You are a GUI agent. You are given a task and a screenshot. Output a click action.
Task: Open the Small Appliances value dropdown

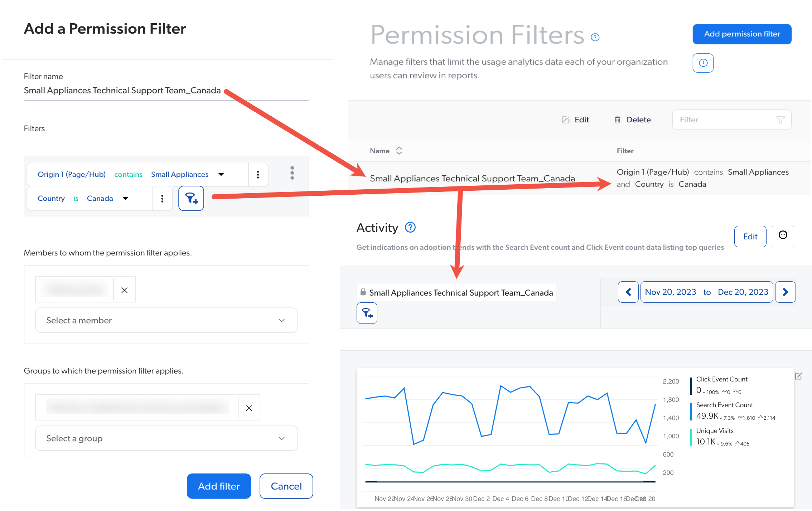pos(221,174)
